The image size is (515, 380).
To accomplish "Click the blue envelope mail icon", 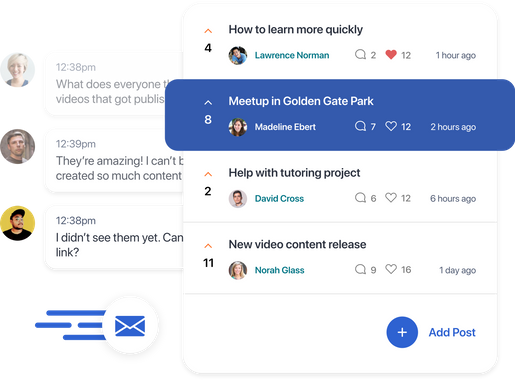I will 130,326.
